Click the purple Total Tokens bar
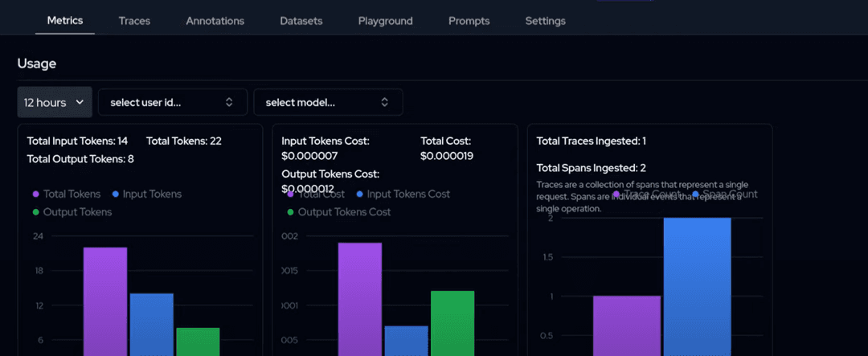 tap(105, 301)
